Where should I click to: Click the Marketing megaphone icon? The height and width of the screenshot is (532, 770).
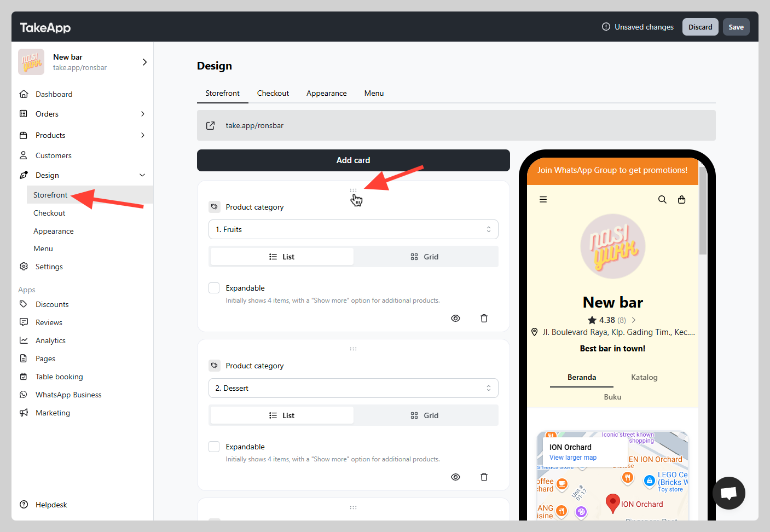pyautogui.click(x=24, y=413)
